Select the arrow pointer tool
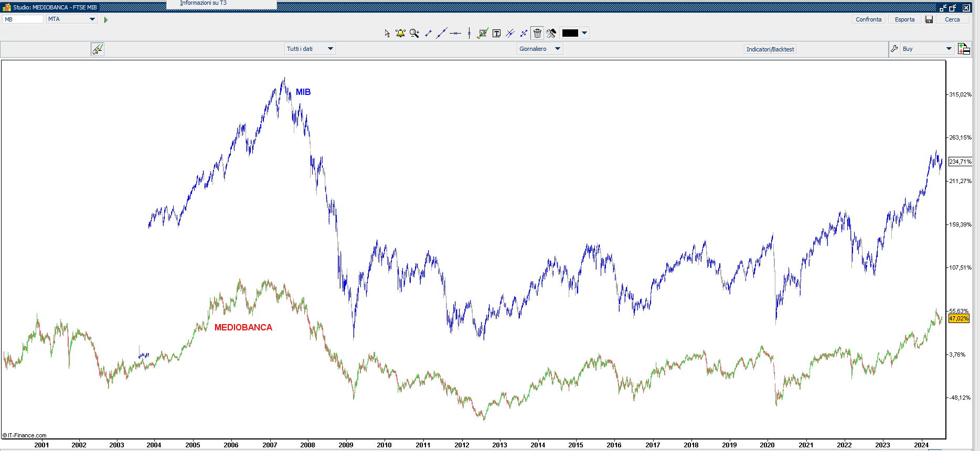Viewport: 980px width, 451px height. pos(387,33)
